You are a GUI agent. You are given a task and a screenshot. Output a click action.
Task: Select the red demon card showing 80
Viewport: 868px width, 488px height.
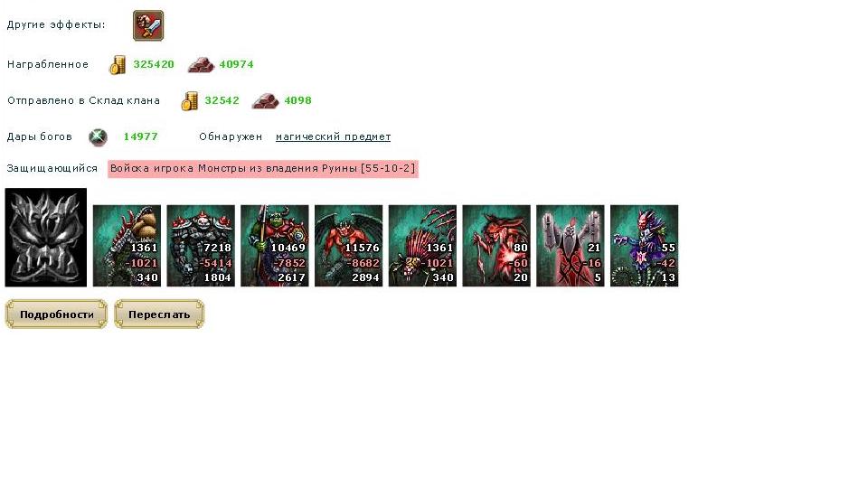coord(496,246)
